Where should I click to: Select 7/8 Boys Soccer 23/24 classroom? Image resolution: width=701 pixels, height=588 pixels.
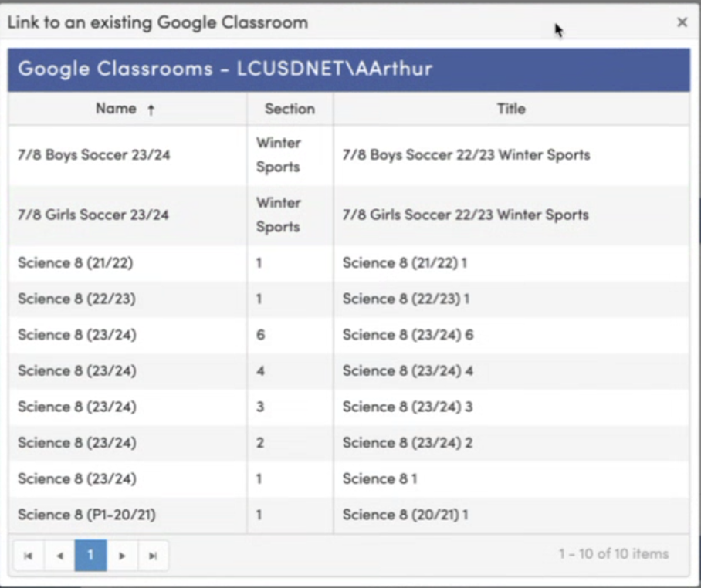[94, 154]
